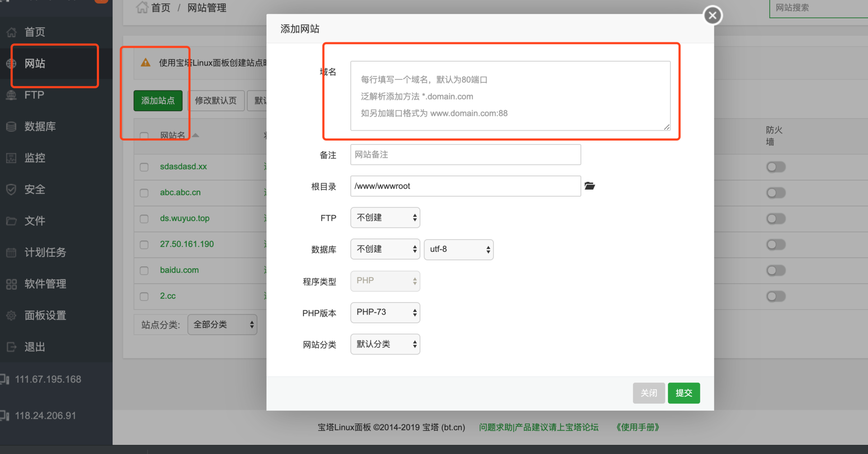This screenshot has height=454, width=868.
Task: Open the 文件 menu in sidebar
Action: click(x=35, y=221)
